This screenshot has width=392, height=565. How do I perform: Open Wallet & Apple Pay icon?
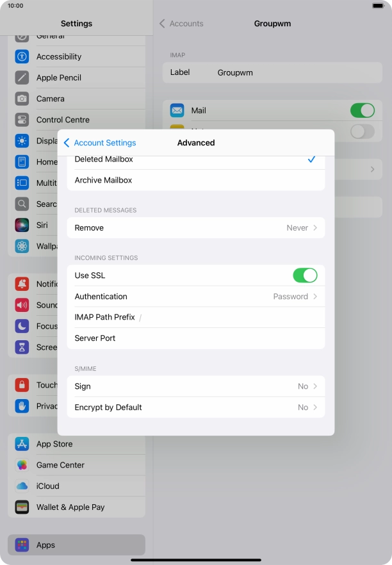click(x=22, y=507)
